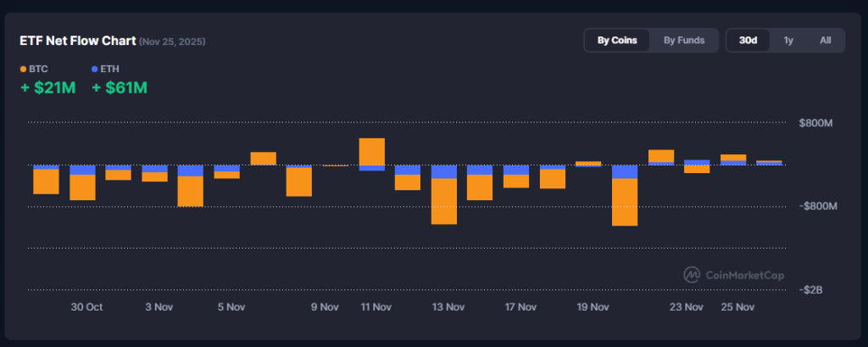This screenshot has width=868, height=347.
Task: Click the 30 Oct date label on the x-axis
Action: 86,307
